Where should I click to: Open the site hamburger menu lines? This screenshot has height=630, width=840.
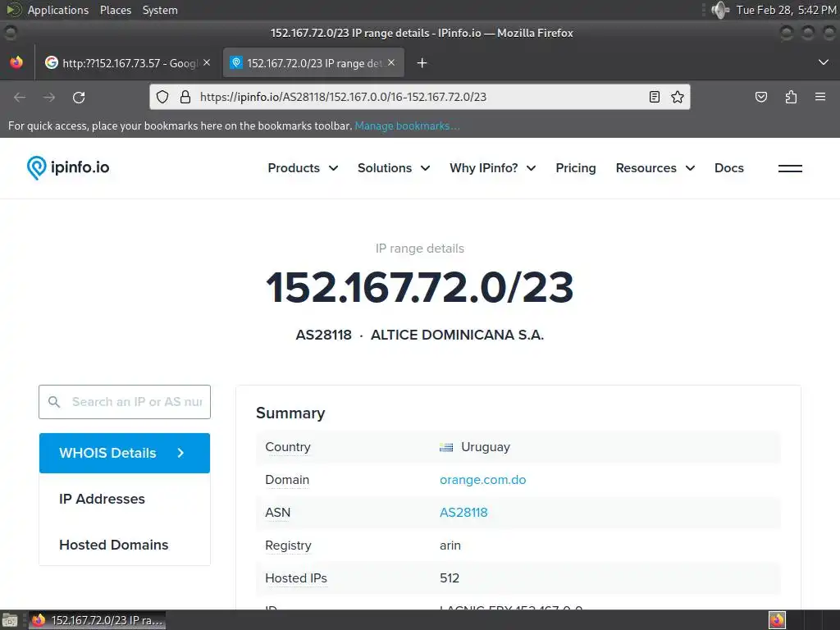pos(790,168)
